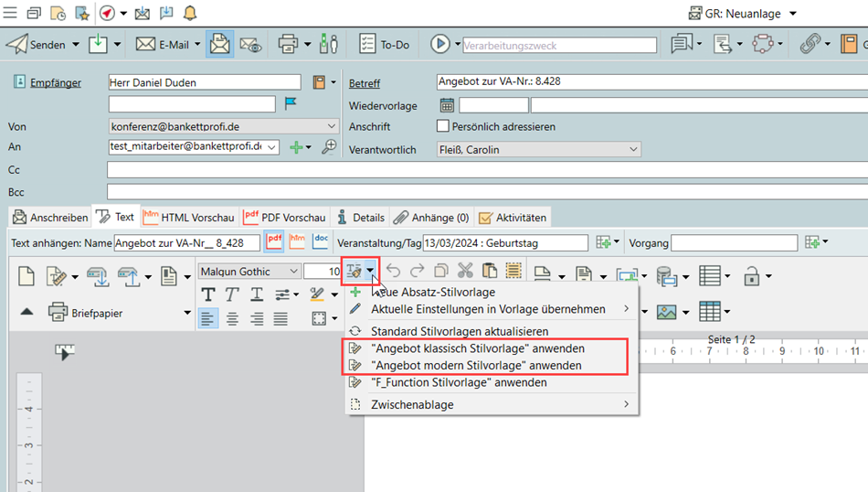Click the undo arrow icon
Image resolution: width=868 pixels, height=492 pixels.
[394, 271]
